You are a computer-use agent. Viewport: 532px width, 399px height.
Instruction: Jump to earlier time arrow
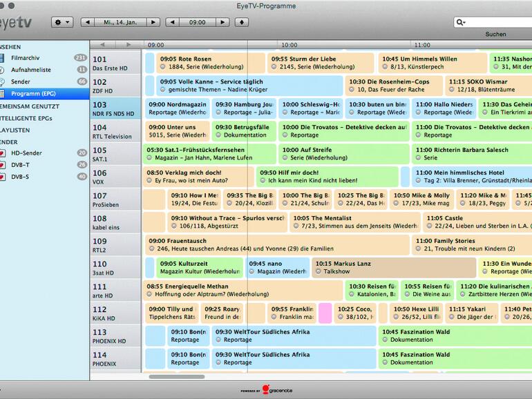[x=172, y=22]
